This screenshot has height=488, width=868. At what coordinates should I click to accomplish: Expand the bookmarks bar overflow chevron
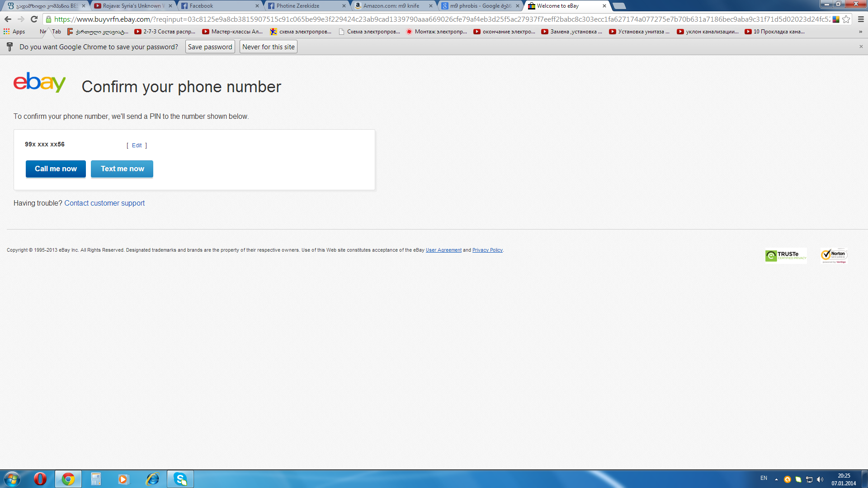[860, 32]
